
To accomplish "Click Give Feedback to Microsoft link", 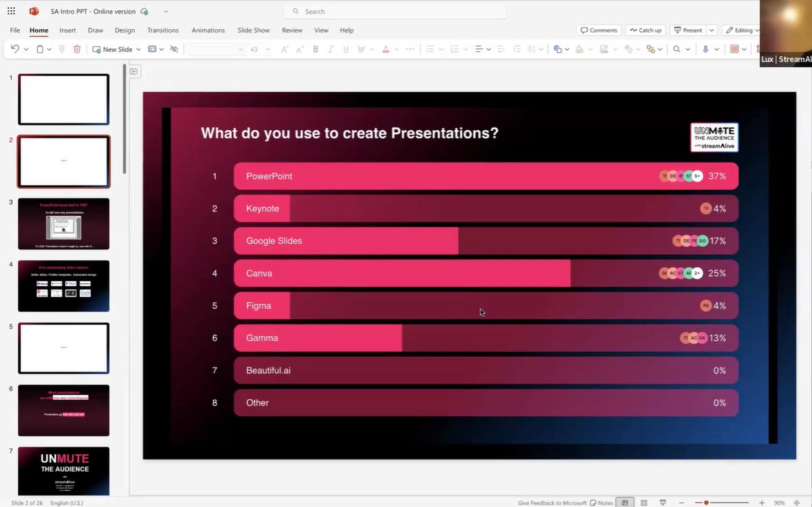I will (552, 502).
